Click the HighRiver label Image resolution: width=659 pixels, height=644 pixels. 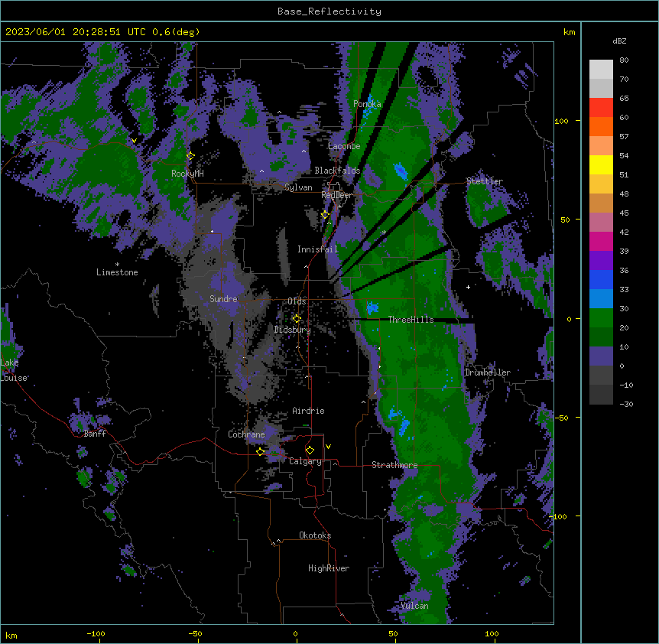click(x=329, y=568)
